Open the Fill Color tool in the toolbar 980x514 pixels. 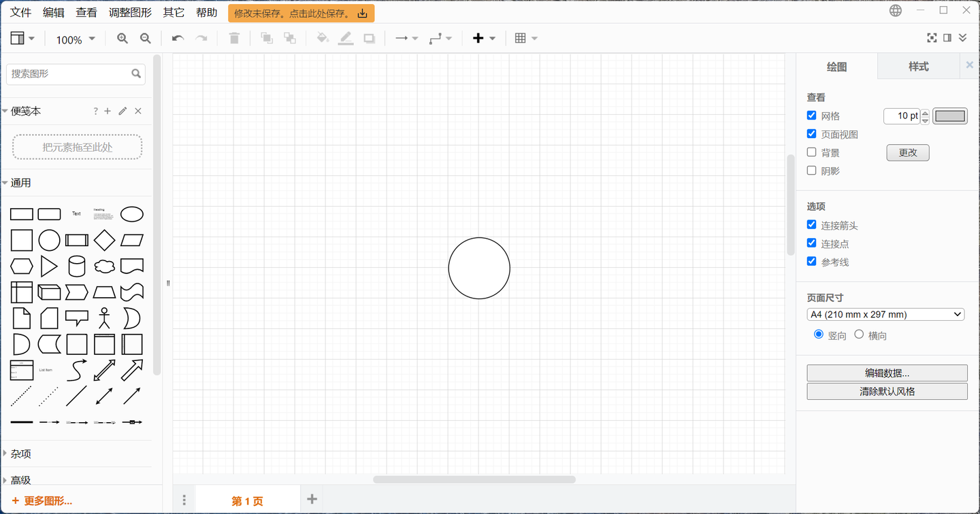point(323,38)
